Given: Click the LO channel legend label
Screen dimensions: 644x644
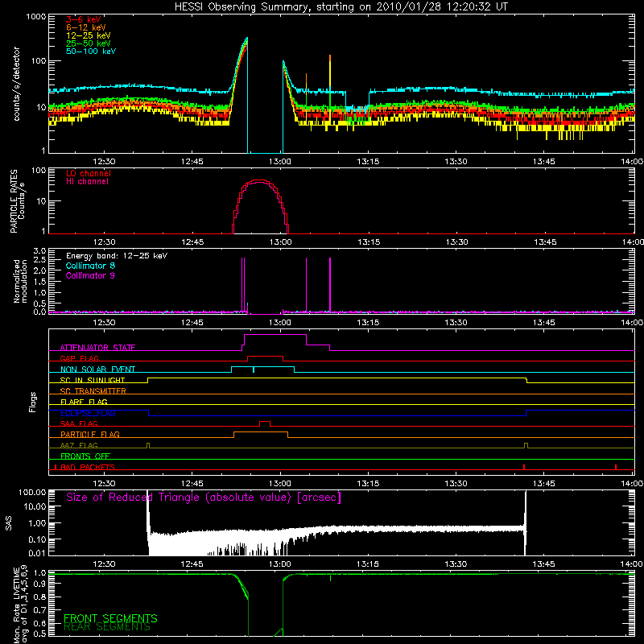Looking at the screenshot, I should click(89, 173).
